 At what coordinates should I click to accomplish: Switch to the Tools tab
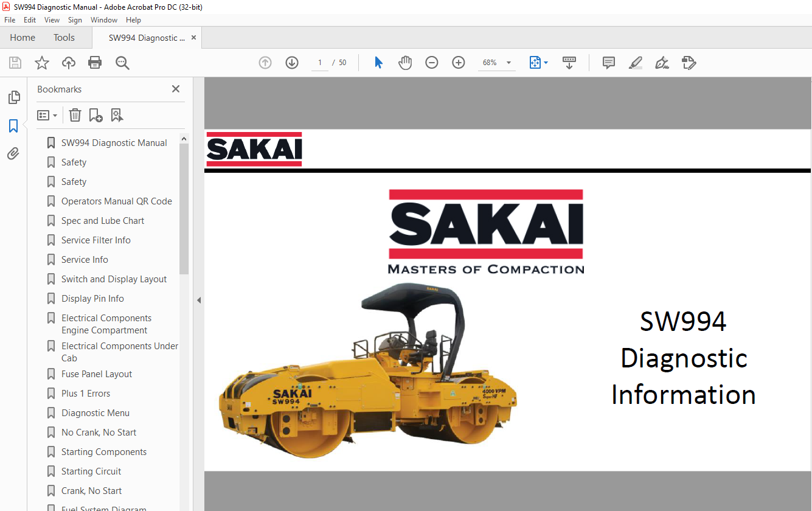click(64, 38)
